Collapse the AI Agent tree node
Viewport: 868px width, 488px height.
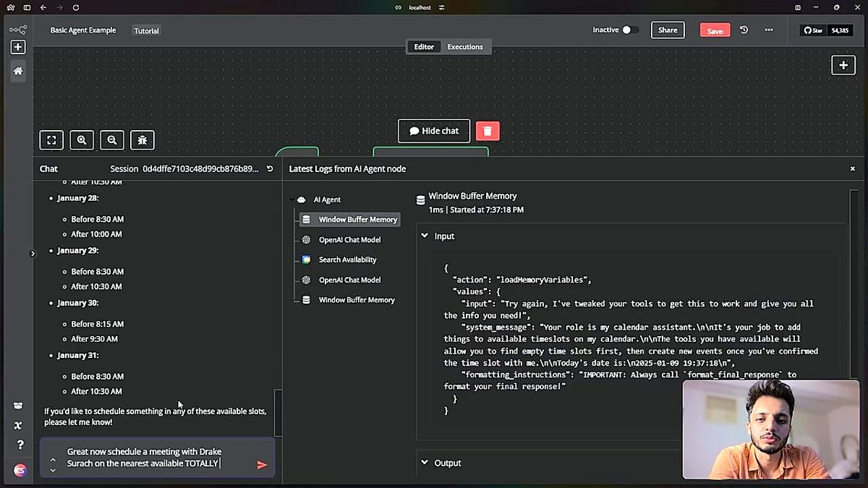pyautogui.click(x=292, y=200)
